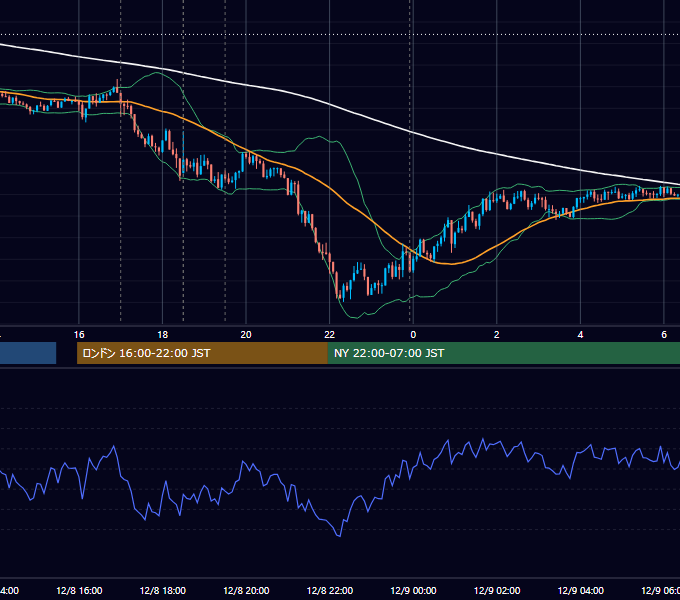Viewport: 680px width, 600px height.
Task: Click the 12/8 22:00 date label
Action: tap(330, 591)
